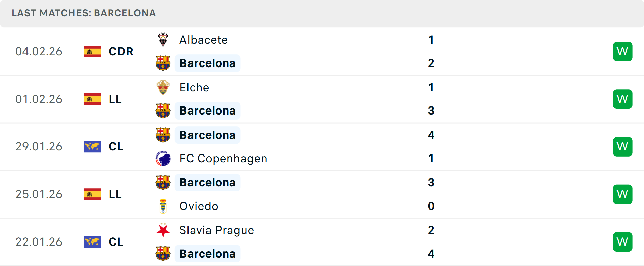Open the Barcelona link in the Elche match
The width and height of the screenshot is (644, 266).
click(x=208, y=110)
